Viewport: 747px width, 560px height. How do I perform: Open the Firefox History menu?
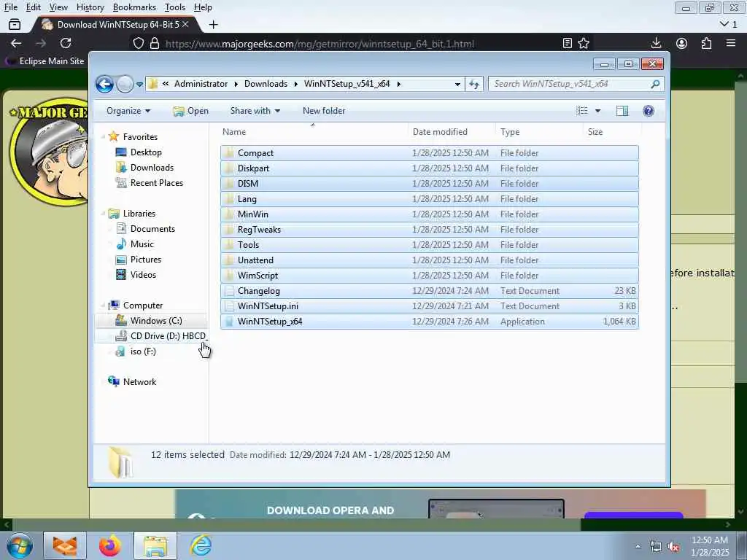[x=90, y=7]
